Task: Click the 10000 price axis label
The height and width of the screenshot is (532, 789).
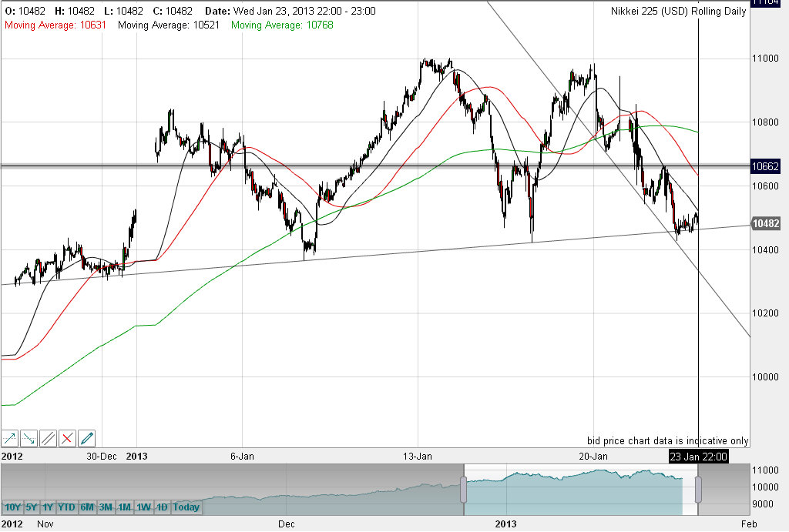Action: tap(765, 377)
